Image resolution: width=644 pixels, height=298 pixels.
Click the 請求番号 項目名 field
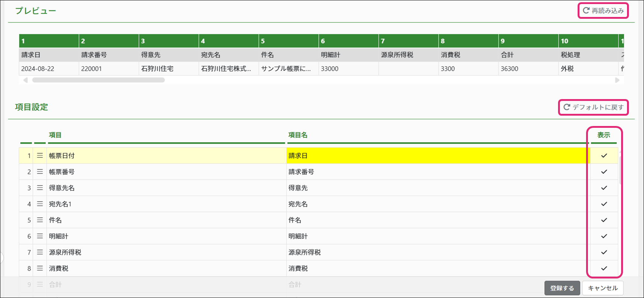(x=437, y=172)
